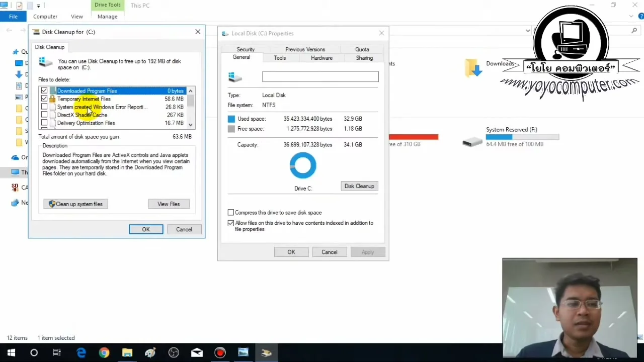Click the Windows Start button
Screen dimensions: 644x362
point(11,352)
